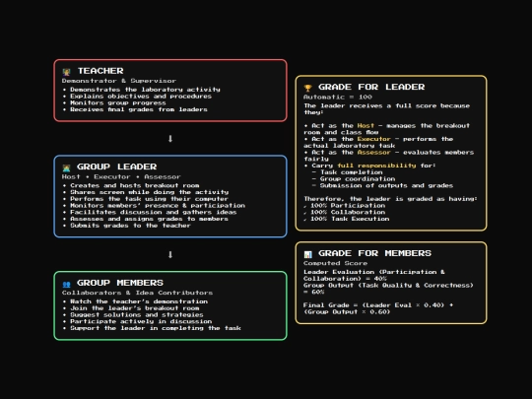
Task: Click 'Explains objectives and procedures' bullet
Action: pyautogui.click(x=137, y=97)
